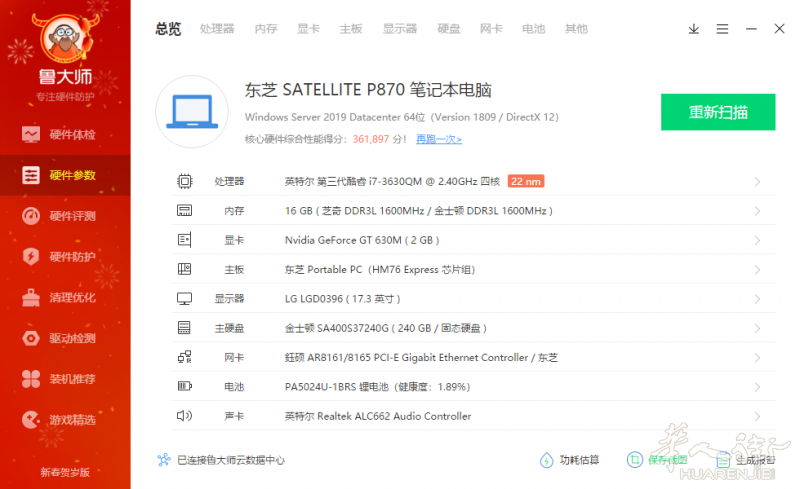Switch to the 显卡 tab
This screenshot has width=800, height=489.
(x=308, y=29)
